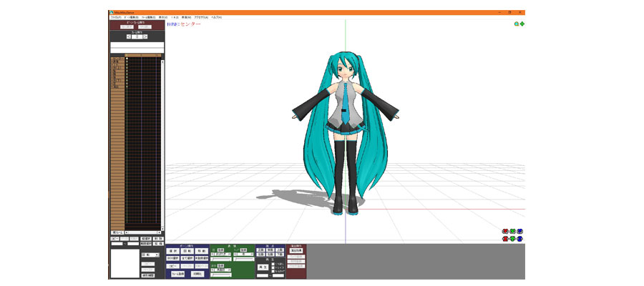Go to previous frame with < arrow

pyautogui.click(x=129, y=36)
